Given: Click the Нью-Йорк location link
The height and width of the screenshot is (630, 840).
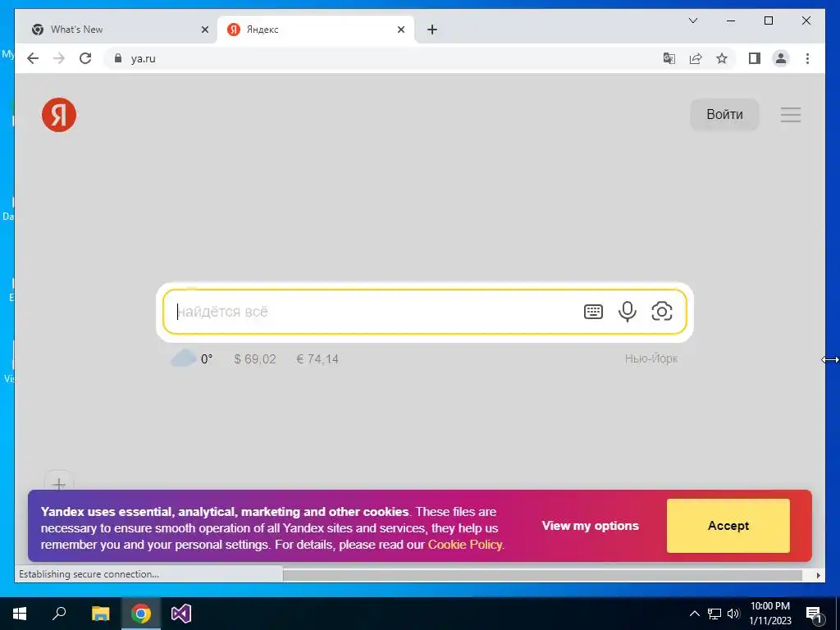Looking at the screenshot, I should [651, 358].
